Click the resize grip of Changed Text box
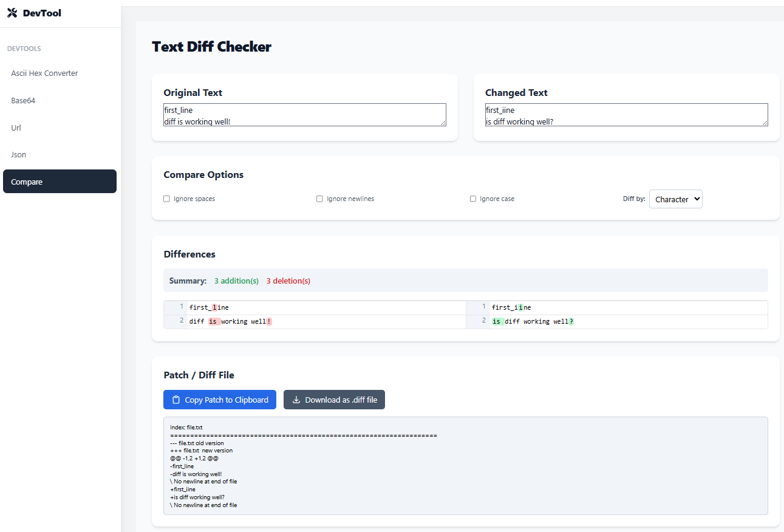 [765, 123]
